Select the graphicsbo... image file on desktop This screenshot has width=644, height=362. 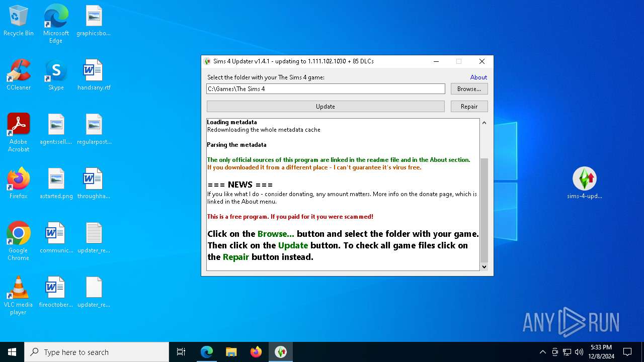tap(94, 21)
